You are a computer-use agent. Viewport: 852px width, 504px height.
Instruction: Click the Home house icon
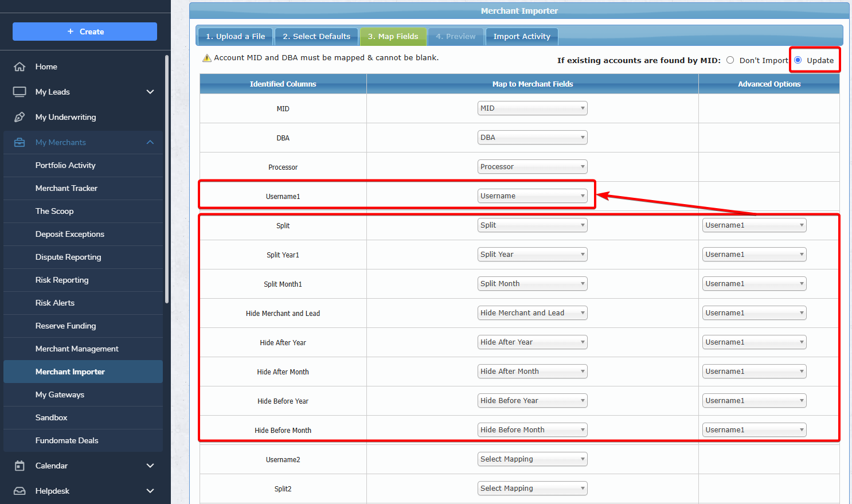click(x=19, y=67)
